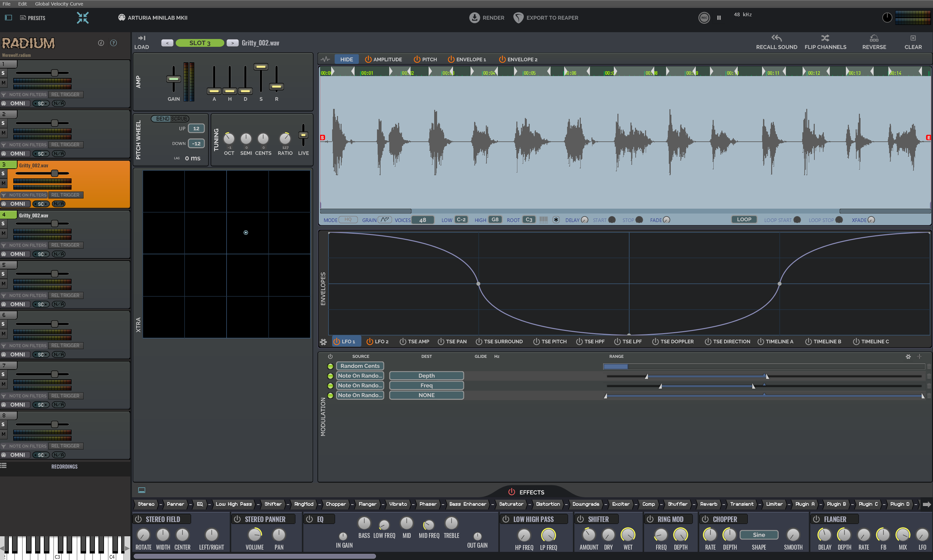Switch to the TSE Surround tab
The height and width of the screenshot is (560, 933).
(499, 342)
